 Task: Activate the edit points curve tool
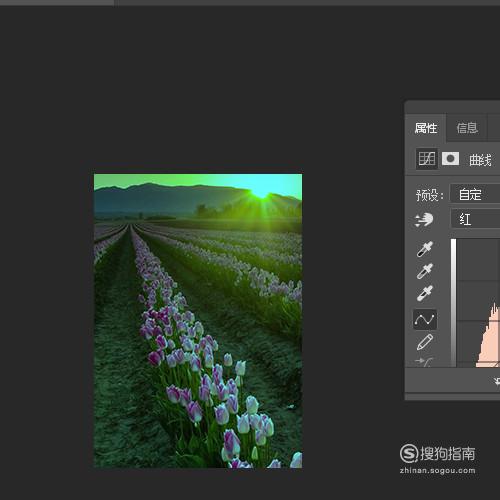pyautogui.click(x=425, y=320)
